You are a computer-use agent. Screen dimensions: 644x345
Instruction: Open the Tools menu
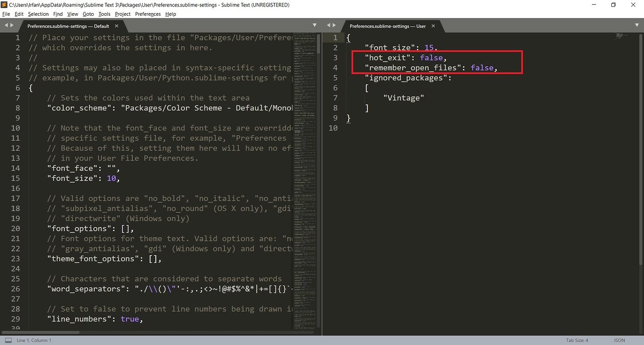tap(105, 14)
